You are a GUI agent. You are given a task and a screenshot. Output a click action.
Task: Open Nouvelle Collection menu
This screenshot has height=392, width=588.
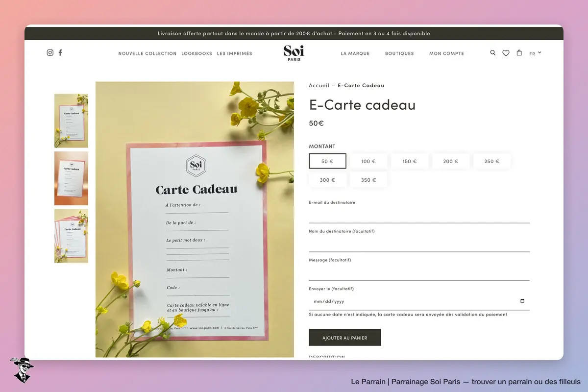(147, 53)
